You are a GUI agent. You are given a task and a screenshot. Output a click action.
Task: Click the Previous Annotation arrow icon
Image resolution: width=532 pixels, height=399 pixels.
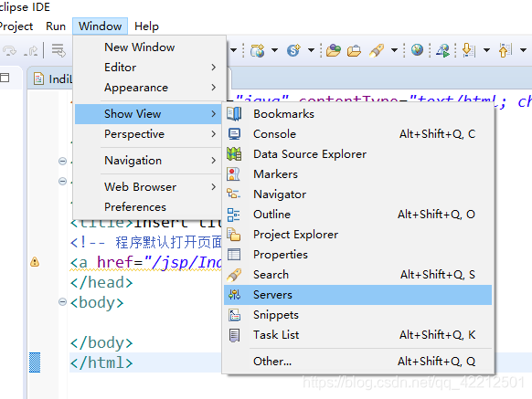coord(505,50)
